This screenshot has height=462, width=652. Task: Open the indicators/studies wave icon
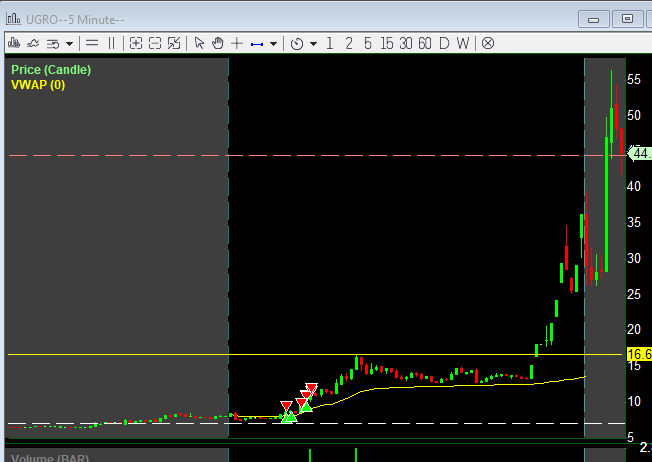(33, 43)
